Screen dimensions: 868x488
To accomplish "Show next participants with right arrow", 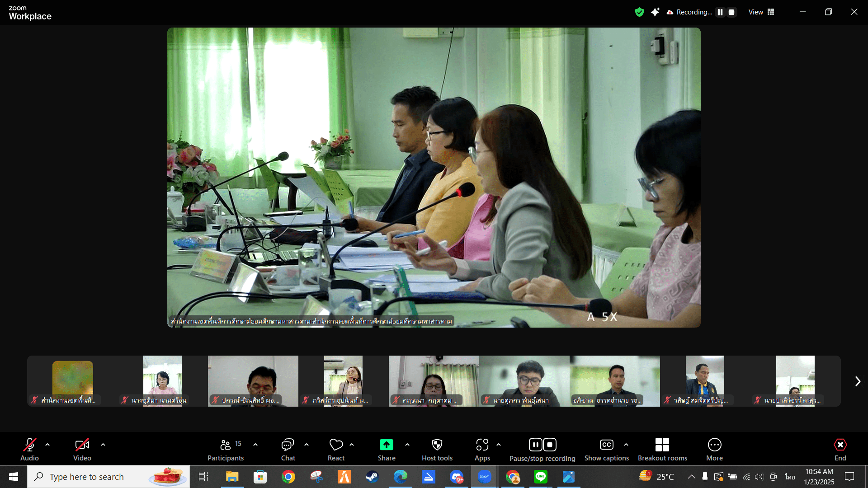I will 858,381.
